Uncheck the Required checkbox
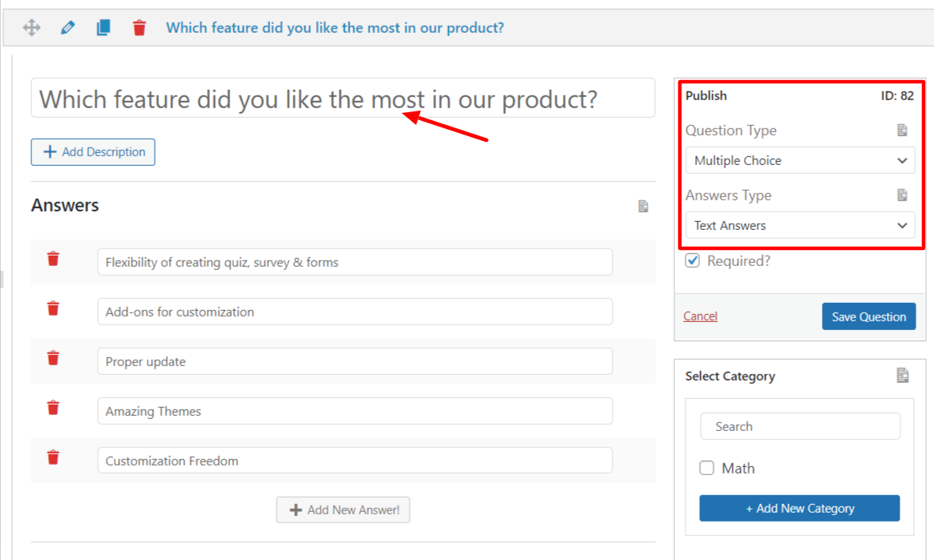Image resolution: width=934 pixels, height=560 pixels. 691,260
